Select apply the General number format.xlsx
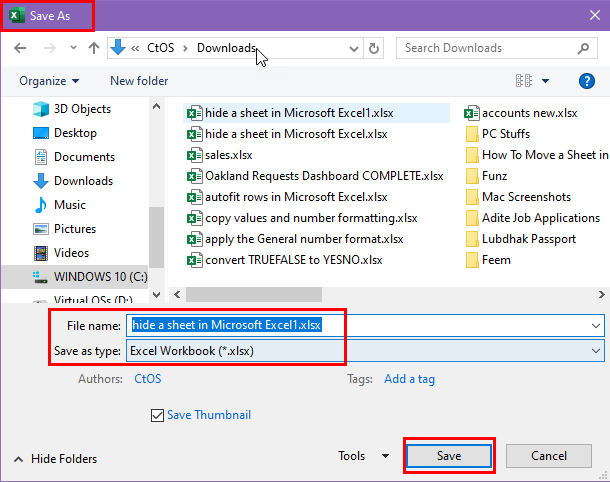Image resolution: width=610 pixels, height=482 pixels. (295, 239)
